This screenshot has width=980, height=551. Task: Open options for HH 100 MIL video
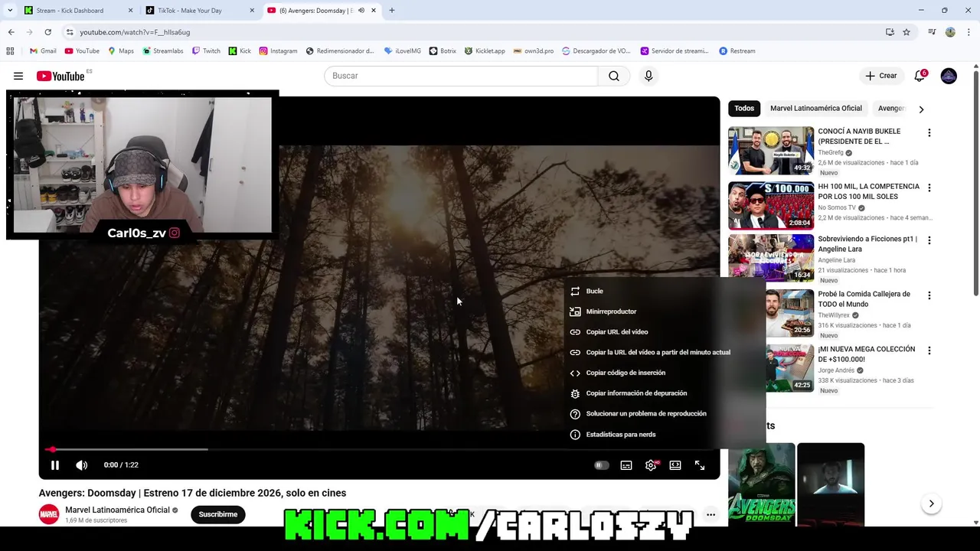tap(929, 187)
